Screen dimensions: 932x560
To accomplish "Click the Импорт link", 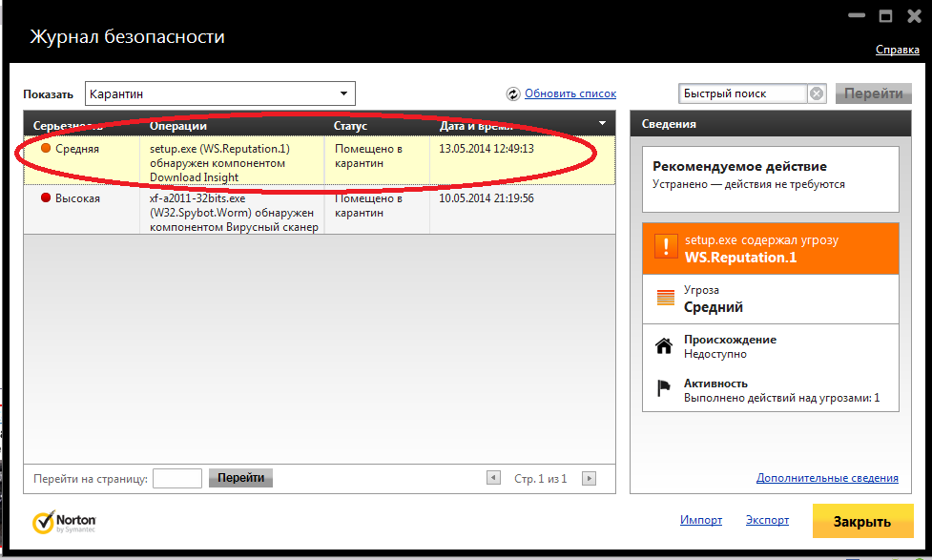I will (701, 520).
